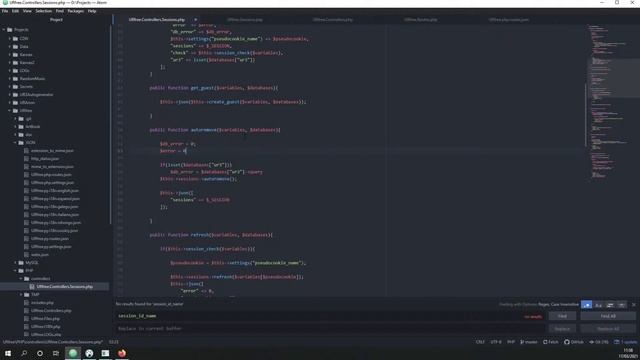The width and height of the screenshot is (640, 360).
Task: Open the Git changes status bar item
Action: (x=599, y=342)
